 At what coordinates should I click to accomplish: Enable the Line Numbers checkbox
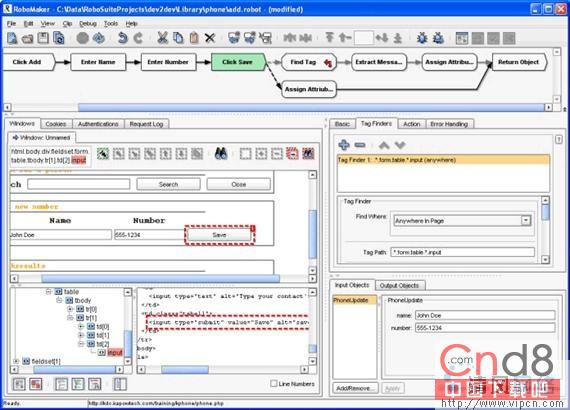pyautogui.click(x=274, y=383)
